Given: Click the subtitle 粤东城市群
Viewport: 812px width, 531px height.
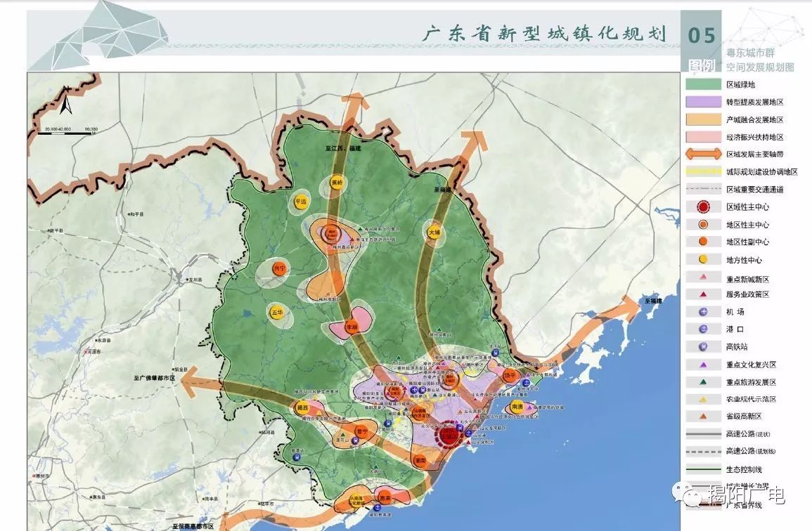Looking at the screenshot, I should pos(750,53).
